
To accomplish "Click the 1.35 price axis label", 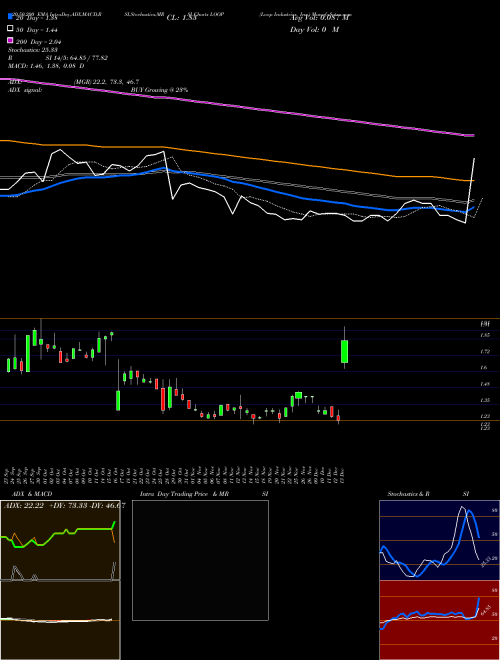I will click(484, 400).
